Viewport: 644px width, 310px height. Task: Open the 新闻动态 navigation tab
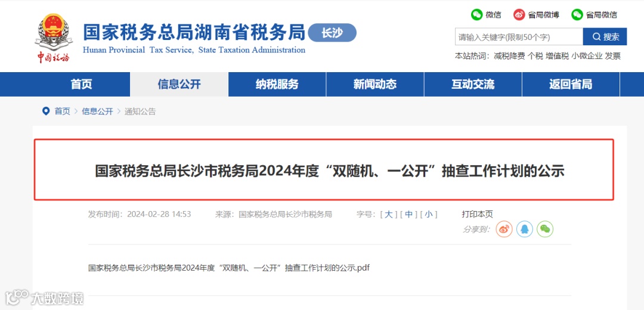click(375, 85)
